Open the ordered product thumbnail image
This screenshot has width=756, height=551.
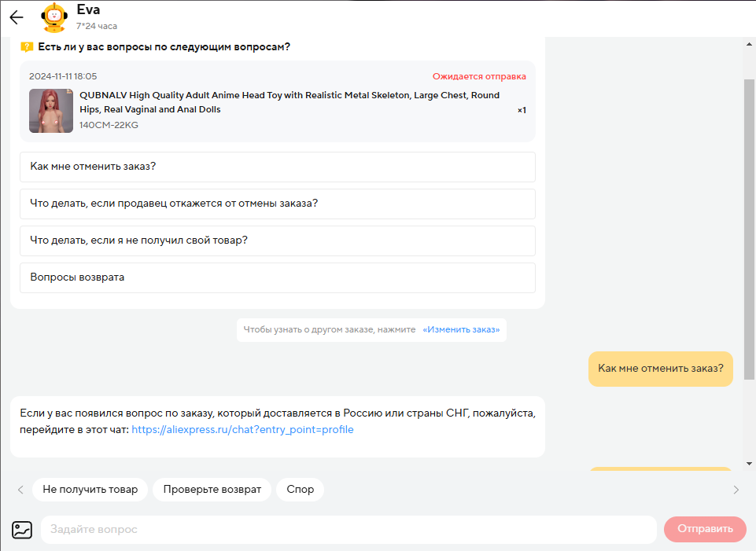[51, 111]
